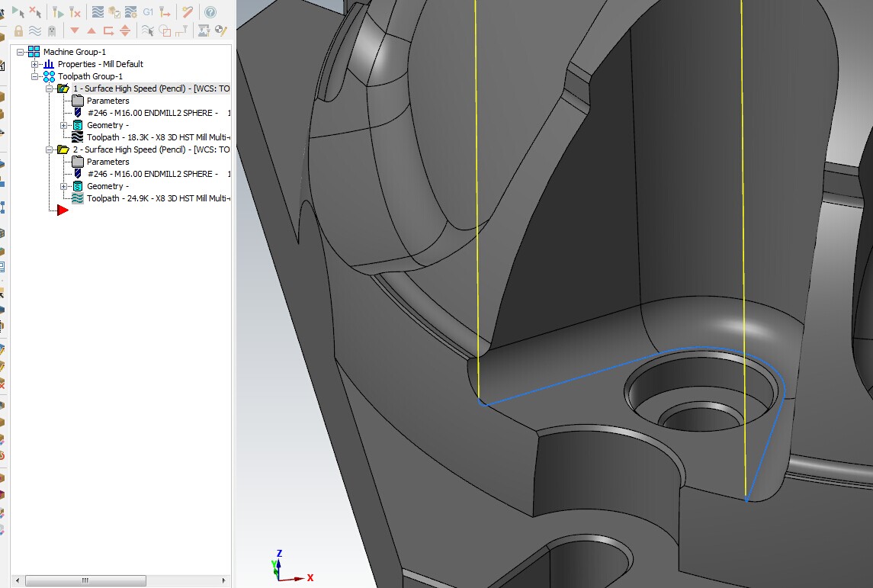Select "2 - Surface High Speed (Pencil)" operation
Viewport: 873px width, 588px height.
pos(151,149)
